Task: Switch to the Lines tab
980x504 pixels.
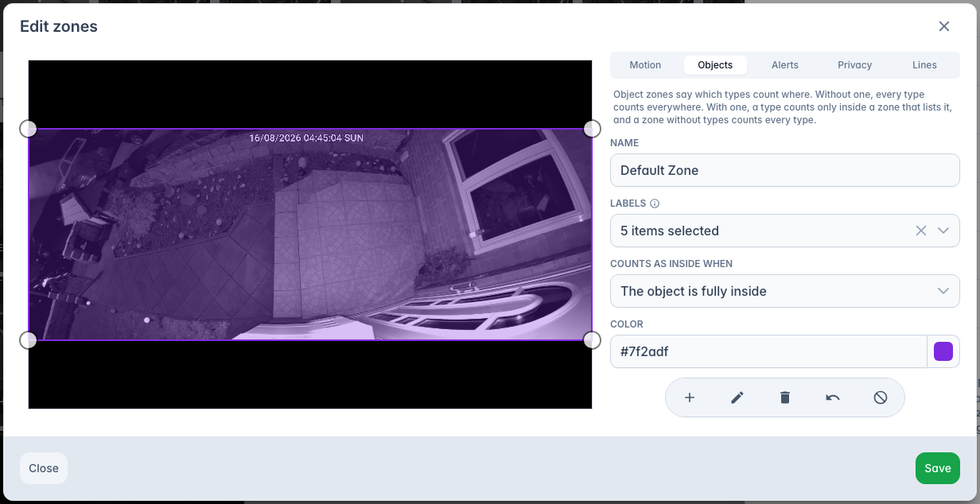Action: (x=925, y=65)
